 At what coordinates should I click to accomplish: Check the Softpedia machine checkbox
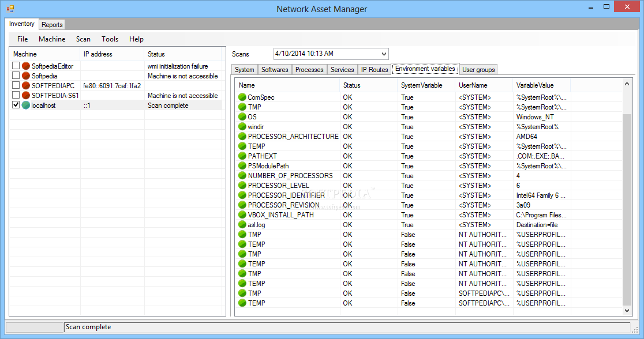coord(16,76)
